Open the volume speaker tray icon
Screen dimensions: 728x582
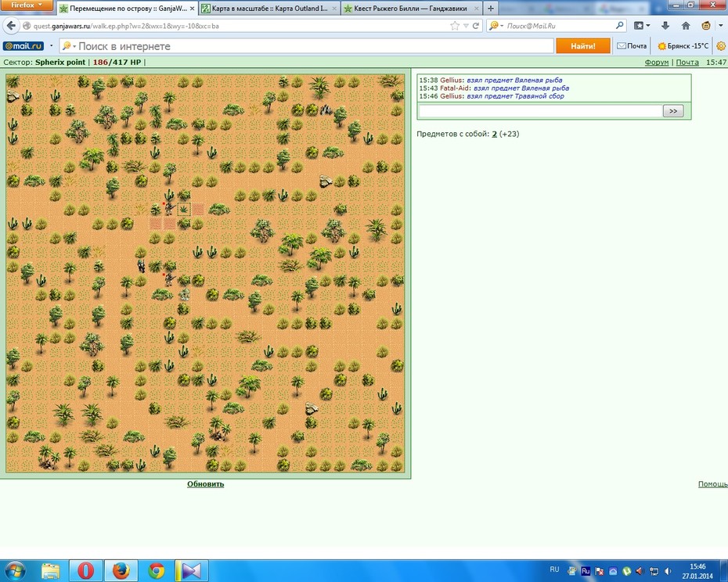click(x=668, y=571)
